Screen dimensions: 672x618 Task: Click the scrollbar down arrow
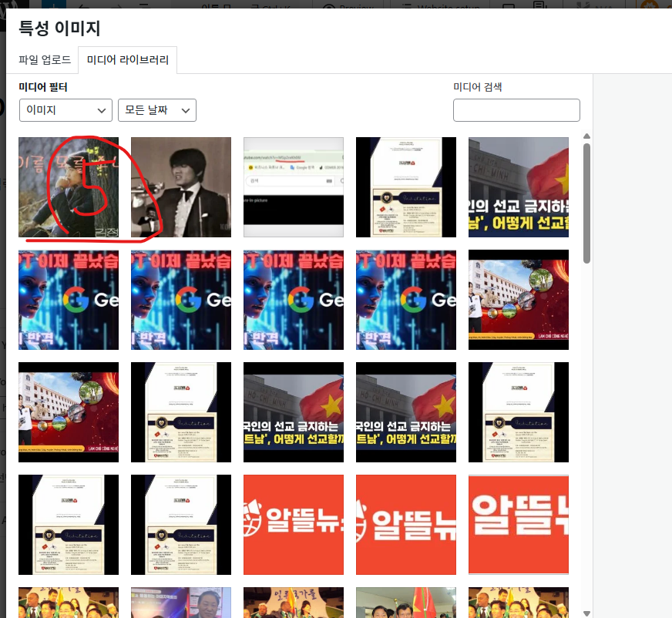pos(586,613)
